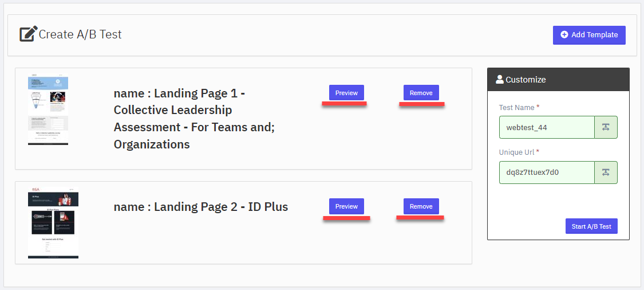Preview the Landing Page 2 - ID Plus template
Image resolution: width=644 pixels, height=290 pixels.
346,206
